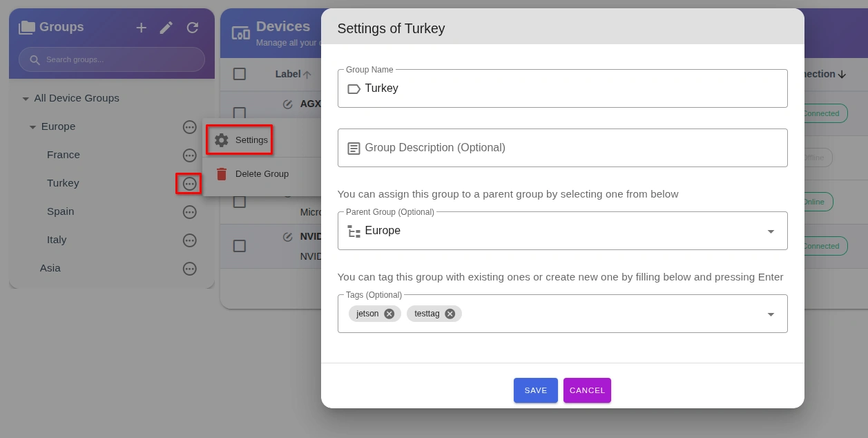The height and width of the screenshot is (438, 868).
Task: Click the search magnifier in Groups search box
Action: (35, 59)
